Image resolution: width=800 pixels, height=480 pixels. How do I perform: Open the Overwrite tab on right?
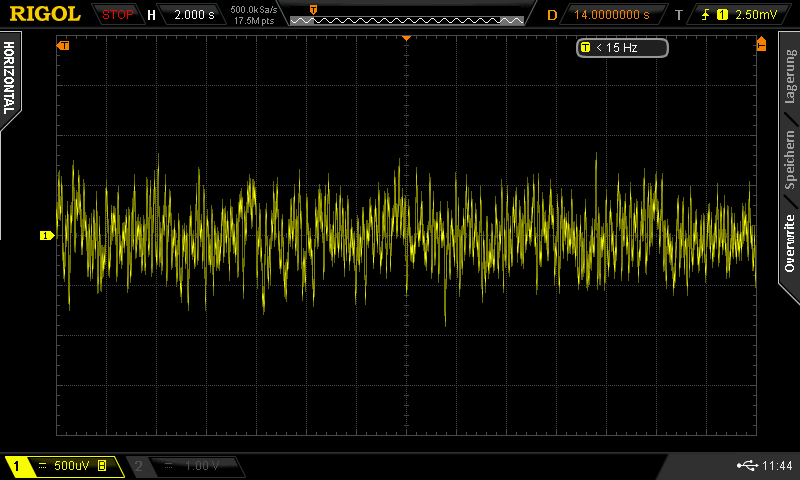click(x=790, y=243)
